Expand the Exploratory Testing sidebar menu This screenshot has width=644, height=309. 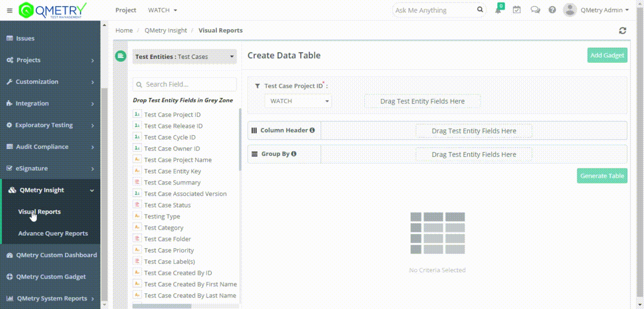click(50, 125)
